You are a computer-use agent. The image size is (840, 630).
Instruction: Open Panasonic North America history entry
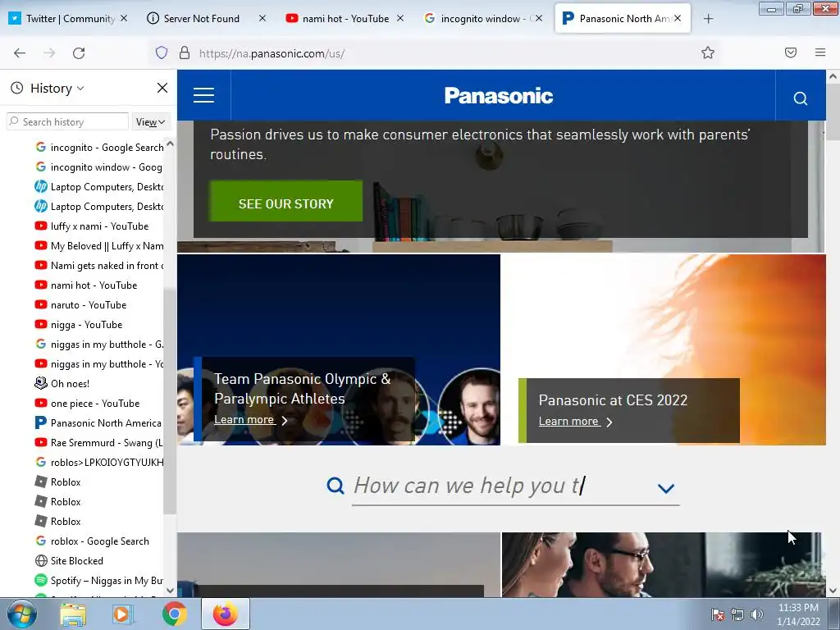[x=98, y=423]
